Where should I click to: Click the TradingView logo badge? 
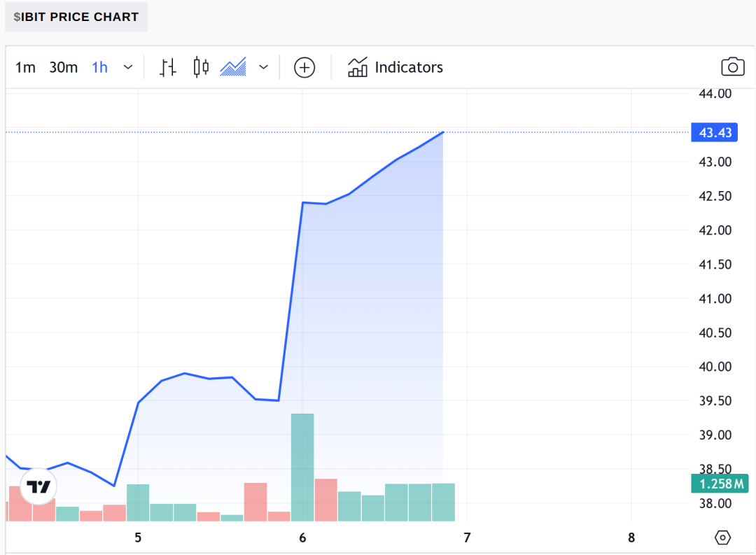(38, 486)
